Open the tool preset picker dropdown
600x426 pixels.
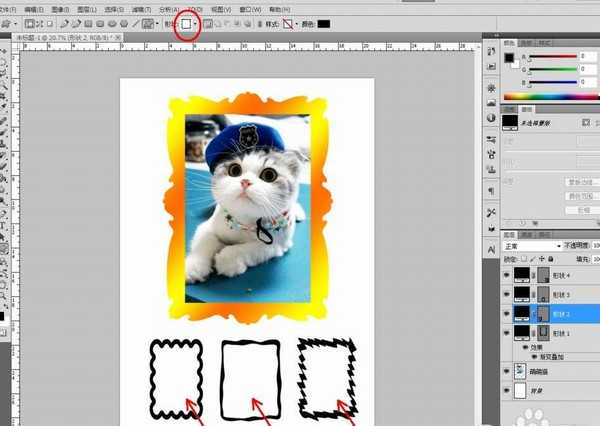point(13,22)
